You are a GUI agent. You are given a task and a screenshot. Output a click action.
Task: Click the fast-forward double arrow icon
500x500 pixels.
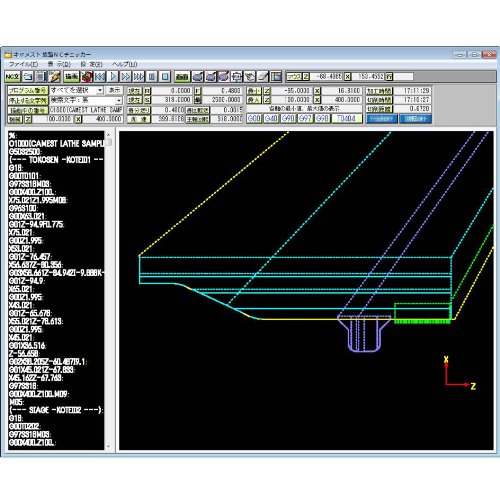click(x=126, y=77)
